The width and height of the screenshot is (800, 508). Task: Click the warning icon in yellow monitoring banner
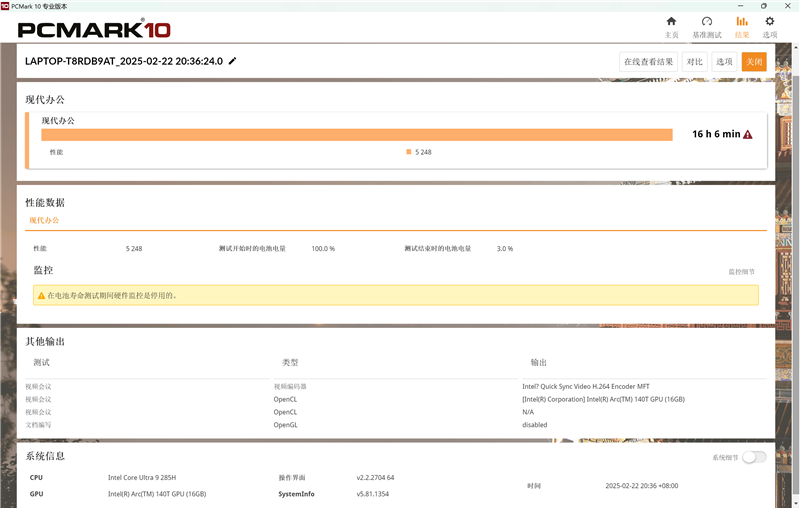pyautogui.click(x=41, y=296)
